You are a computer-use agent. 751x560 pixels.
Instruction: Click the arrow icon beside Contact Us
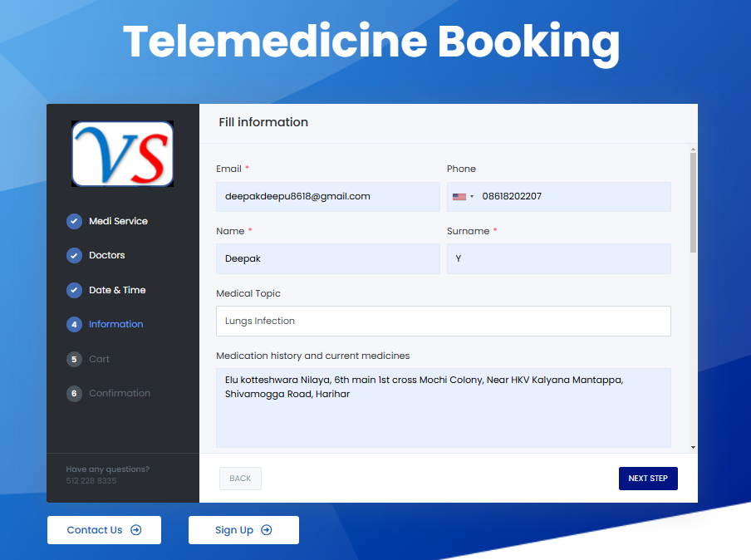click(136, 530)
